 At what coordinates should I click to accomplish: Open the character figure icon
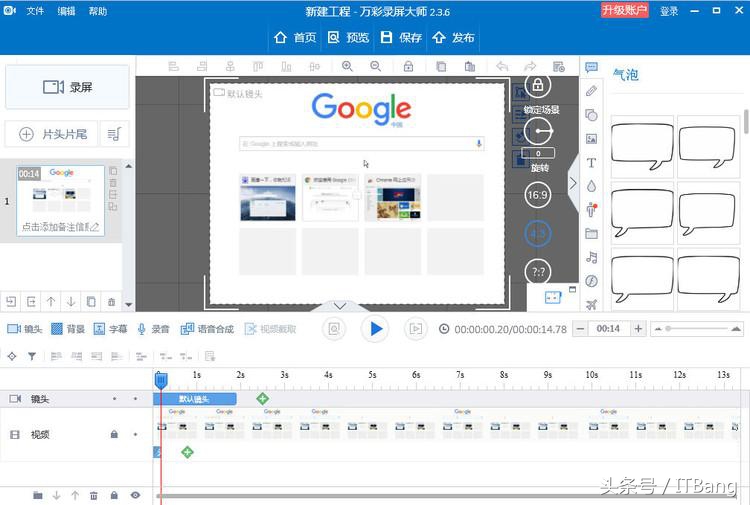[x=592, y=209]
